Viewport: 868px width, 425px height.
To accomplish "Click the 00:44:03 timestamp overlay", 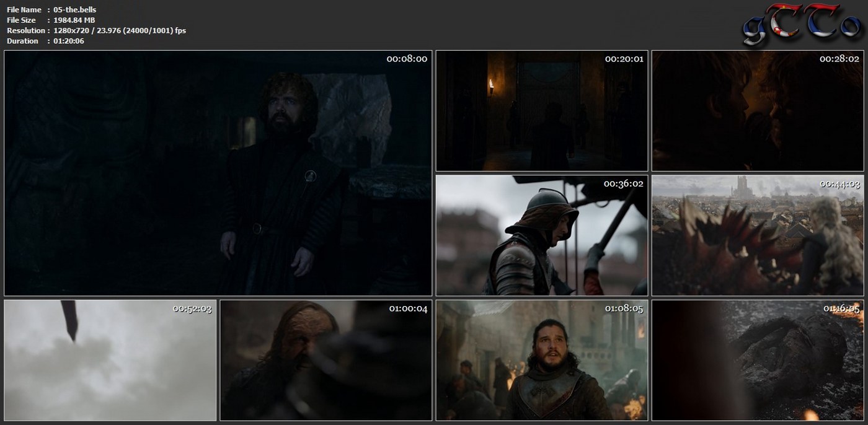I will [839, 184].
